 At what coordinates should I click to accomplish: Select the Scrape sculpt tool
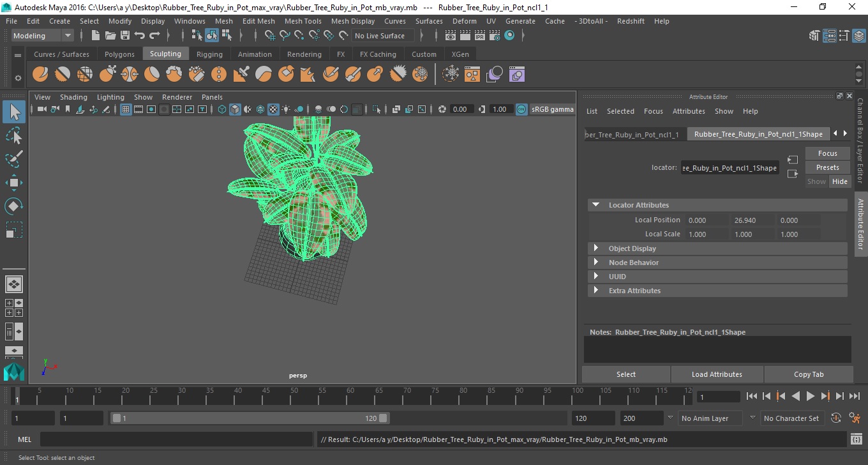[x=286, y=74]
